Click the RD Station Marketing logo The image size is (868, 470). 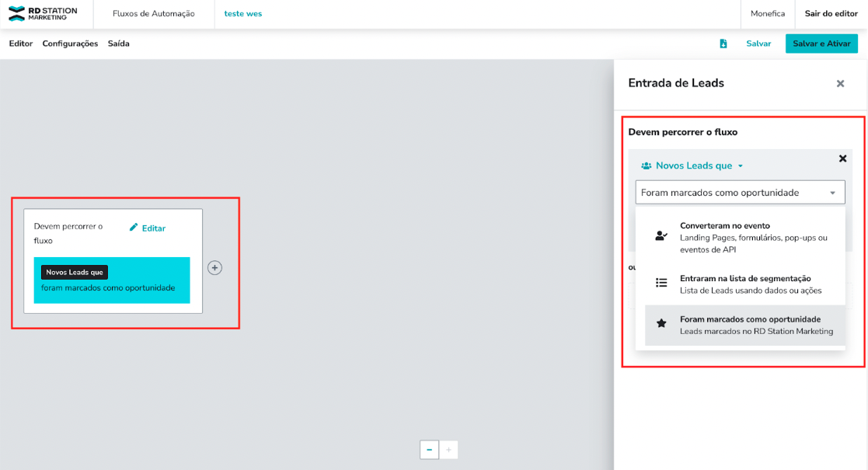(43, 14)
